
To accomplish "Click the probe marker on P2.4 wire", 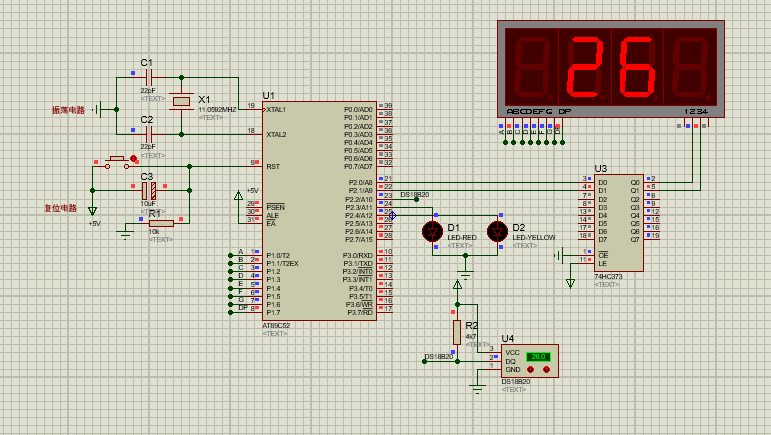I will pos(392,215).
